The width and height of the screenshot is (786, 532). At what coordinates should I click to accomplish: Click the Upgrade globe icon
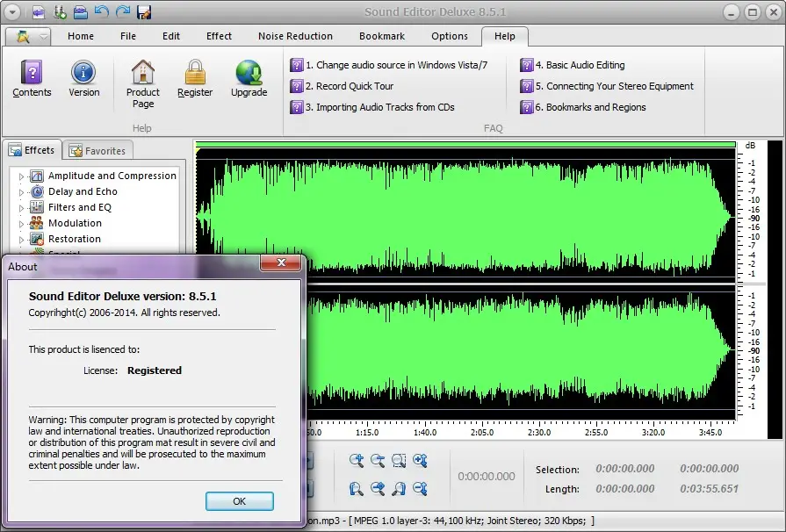coord(249,72)
